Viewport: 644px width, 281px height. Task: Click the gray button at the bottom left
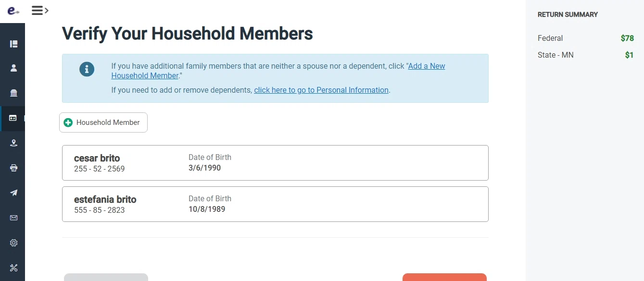click(106, 277)
